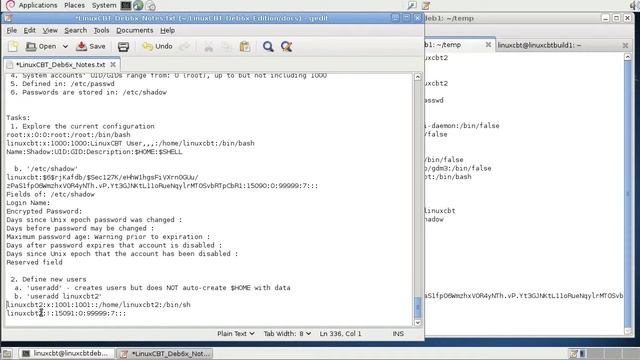Image resolution: width=640 pixels, height=360 pixels.
Task: Create a new document in gedit
Action: pyautogui.click(x=13, y=47)
